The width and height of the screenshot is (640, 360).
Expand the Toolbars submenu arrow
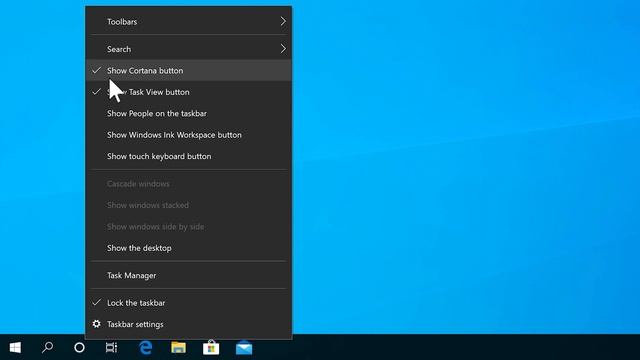(283, 21)
